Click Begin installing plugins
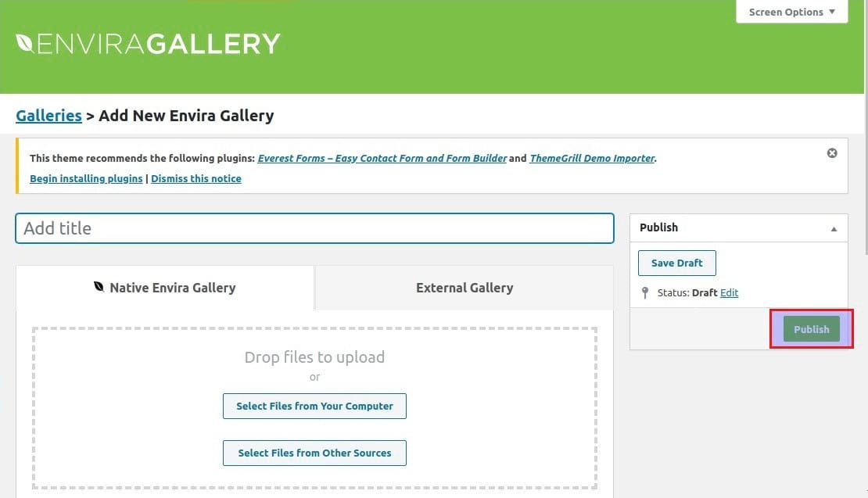 86,178
